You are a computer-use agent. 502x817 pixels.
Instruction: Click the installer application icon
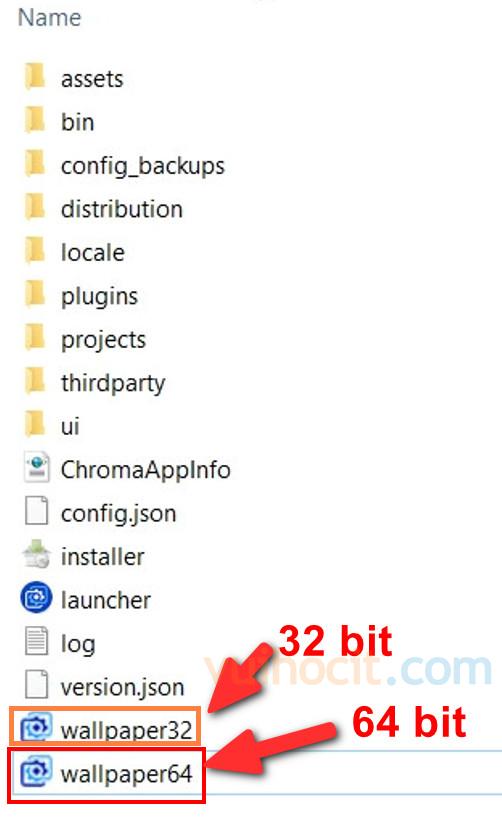(36, 555)
